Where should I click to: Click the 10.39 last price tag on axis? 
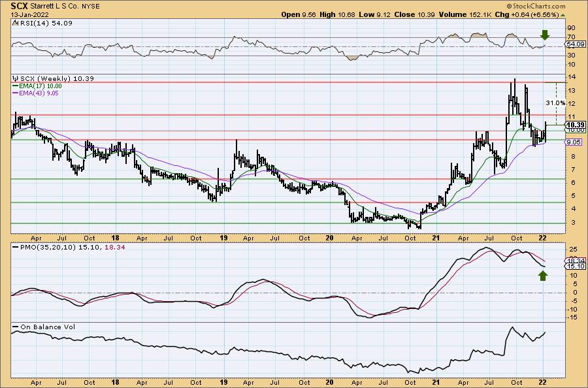click(x=575, y=125)
